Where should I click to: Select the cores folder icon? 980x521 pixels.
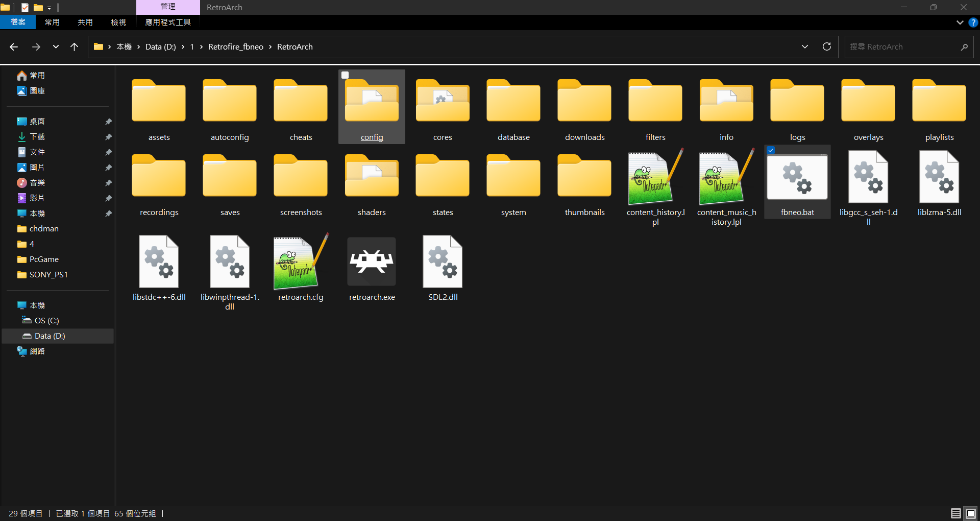click(x=443, y=101)
